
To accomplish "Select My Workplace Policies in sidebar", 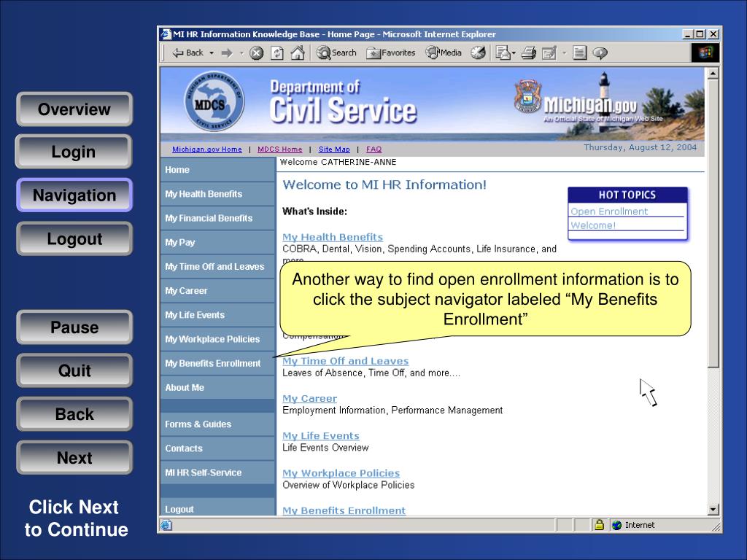I will 217,339.
